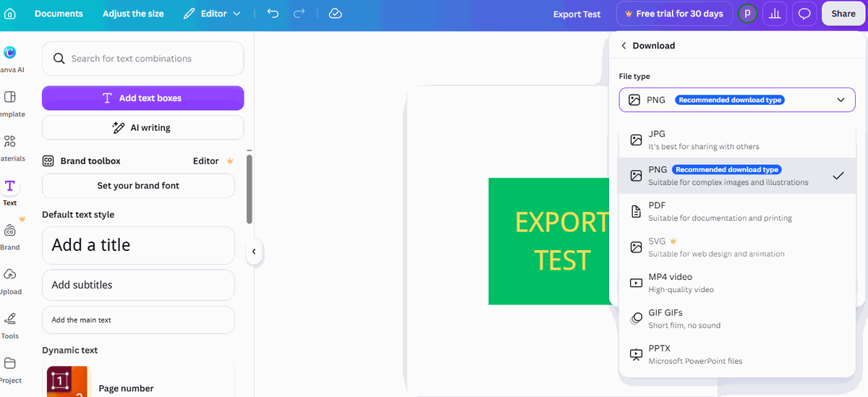The height and width of the screenshot is (397, 868).
Task: Collapse the side panel with arrow handle
Action: pyautogui.click(x=254, y=252)
